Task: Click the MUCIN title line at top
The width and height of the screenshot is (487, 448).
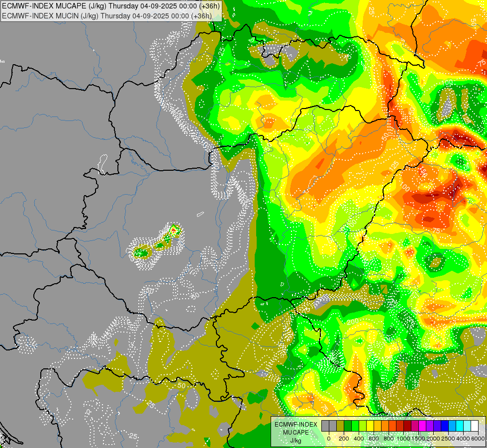Action: [x=107, y=15]
